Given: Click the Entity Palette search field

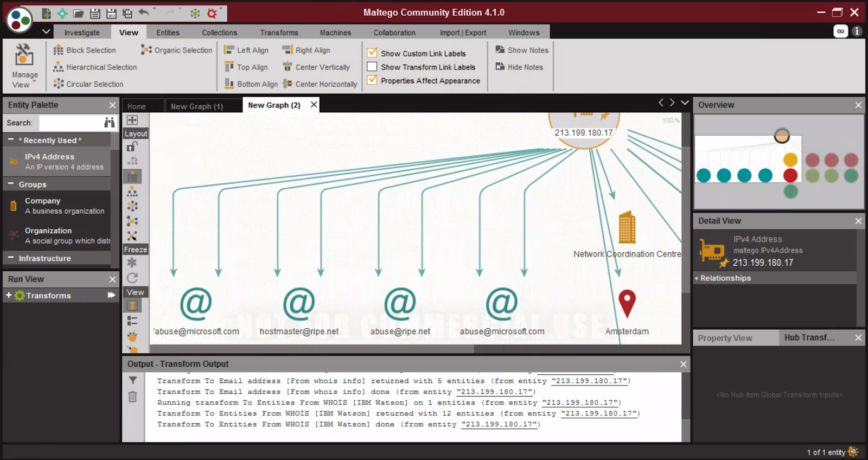Looking at the screenshot, I should 71,123.
